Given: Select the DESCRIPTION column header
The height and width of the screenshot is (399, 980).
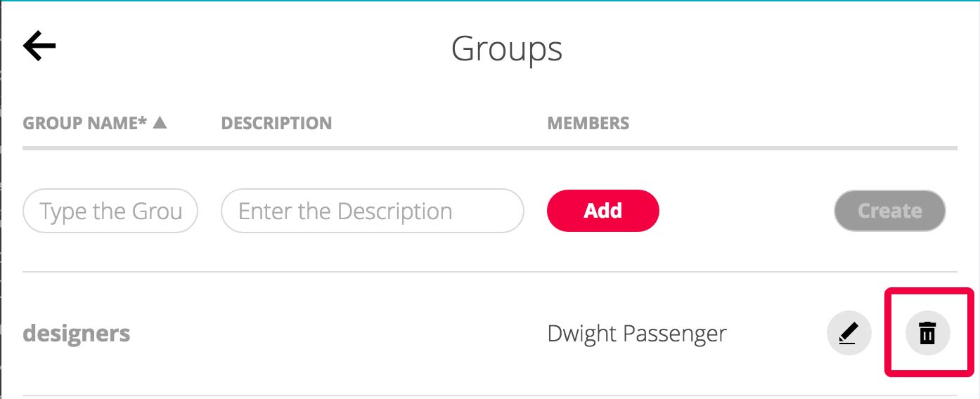Looking at the screenshot, I should (276, 123).
